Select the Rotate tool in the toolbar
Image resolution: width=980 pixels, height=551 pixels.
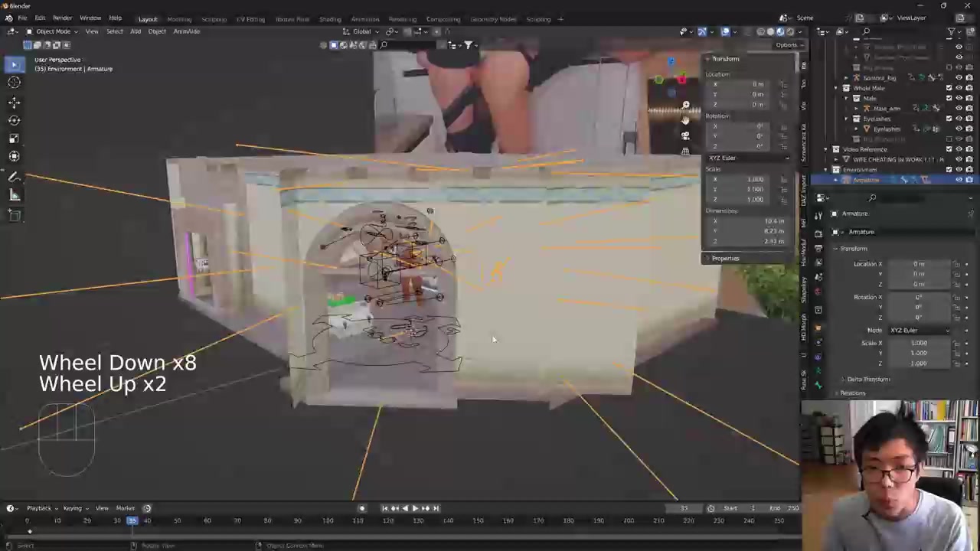[14, 120]
